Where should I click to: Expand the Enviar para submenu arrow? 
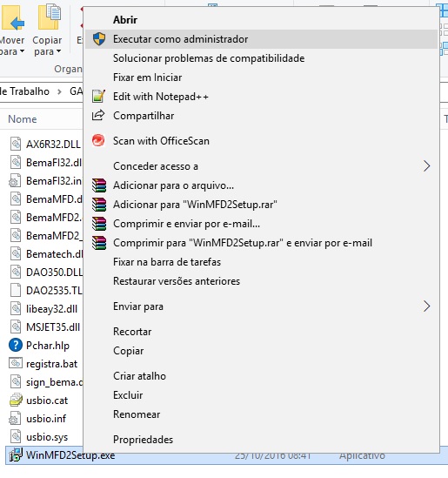pos(426,306)
